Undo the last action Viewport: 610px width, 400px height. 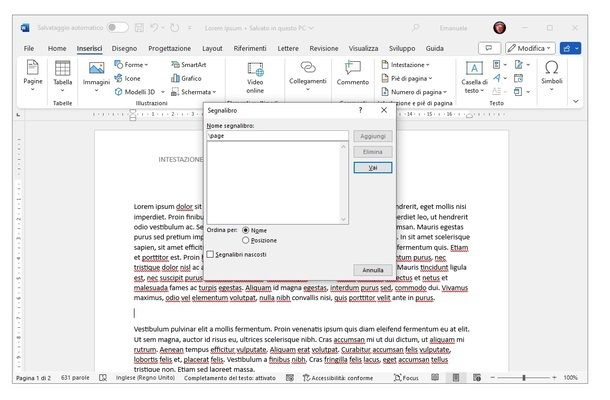(154, 28)
